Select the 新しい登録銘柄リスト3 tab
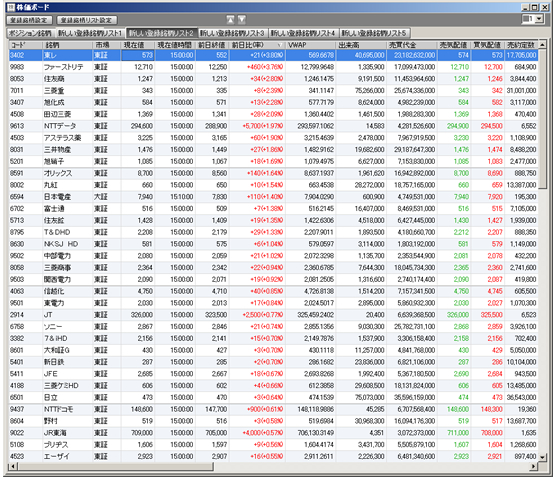The height and width of the screenshot is (477, 556). click(233, 33)
